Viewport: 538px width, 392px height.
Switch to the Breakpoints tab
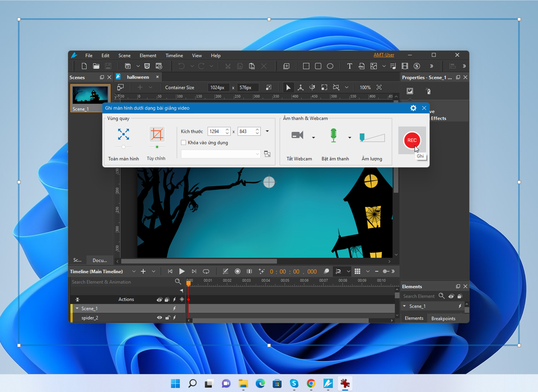coord(443,318)
